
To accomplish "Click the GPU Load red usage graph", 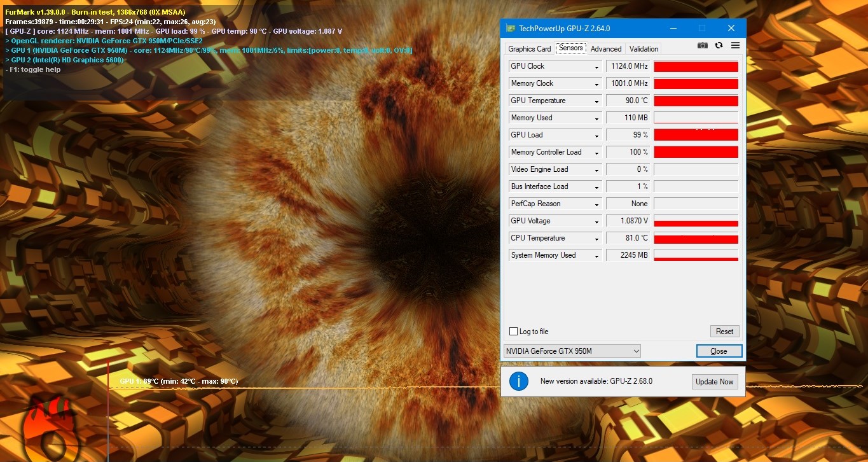I will (x=696, y=135).
